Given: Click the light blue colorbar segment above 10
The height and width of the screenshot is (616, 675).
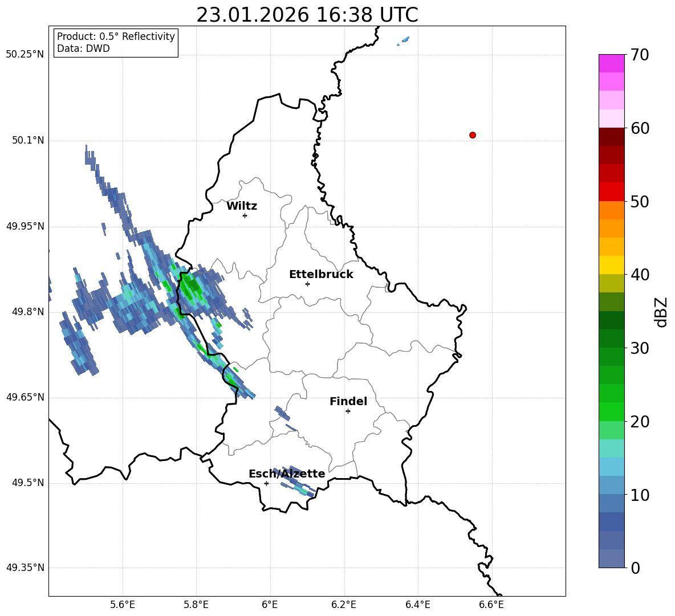Looking at the screenshot, I should pos(611,467).
